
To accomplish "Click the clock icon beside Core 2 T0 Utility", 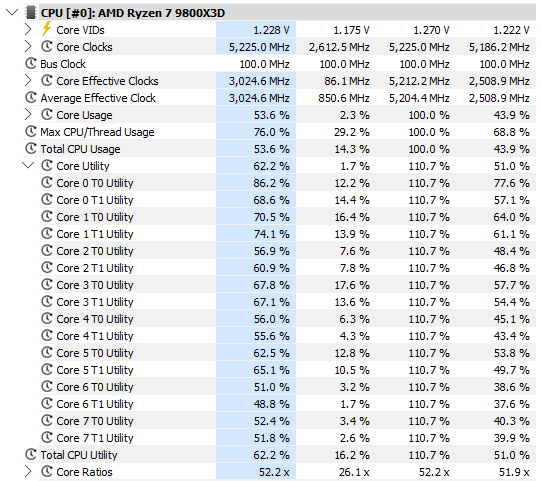I will pos(47,250).
